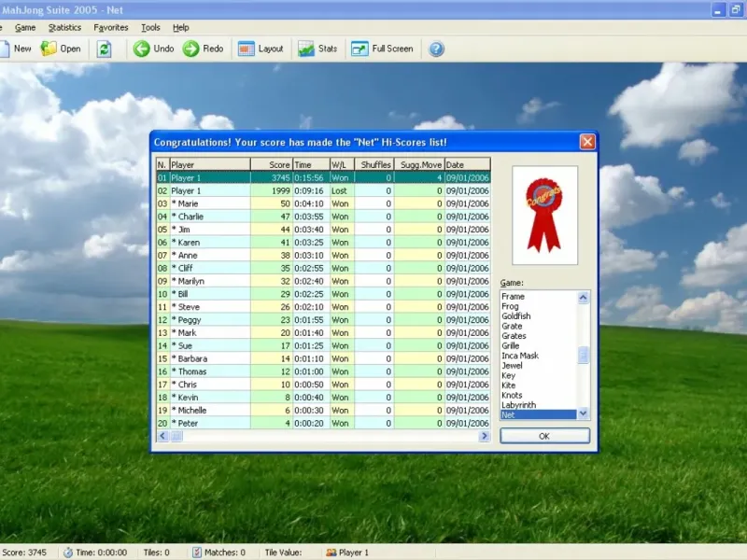Sort by Shuffles column header
Screen dimensions: 747x560
tap(374, 165)
